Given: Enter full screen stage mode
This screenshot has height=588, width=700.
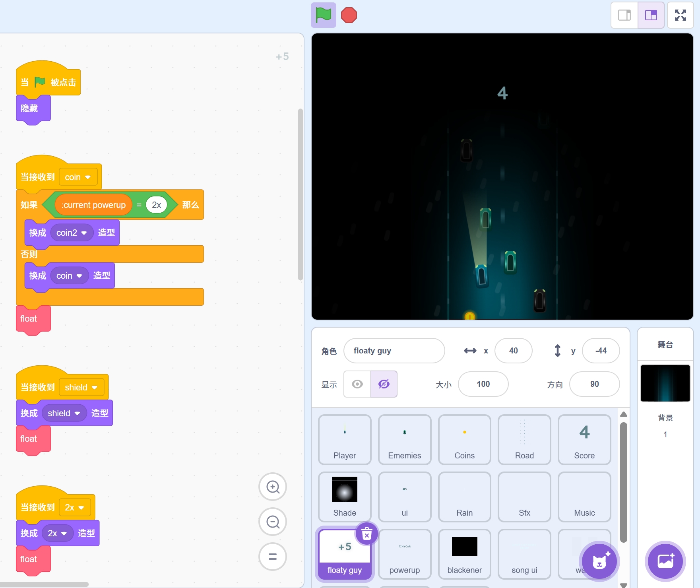Looking at the screenshot, I should (x=680, y=16).
